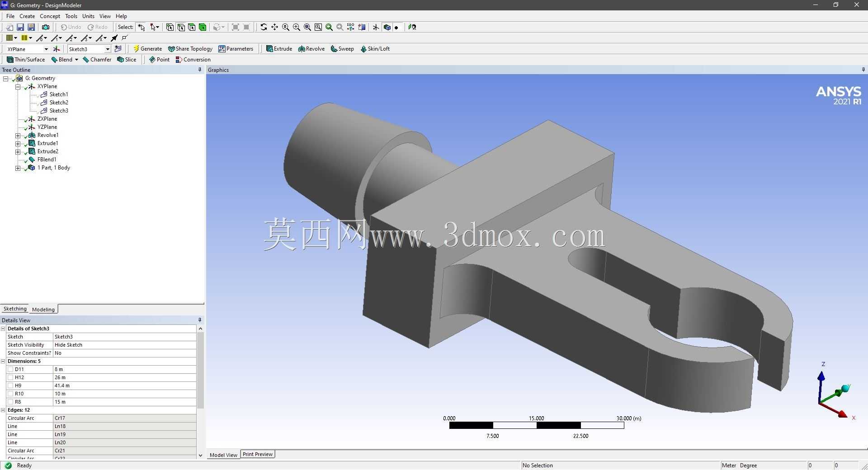This screenshot has height=470, width=868.
Task: Pin the Tree Outline panel
Action: (x=200, y=70)
